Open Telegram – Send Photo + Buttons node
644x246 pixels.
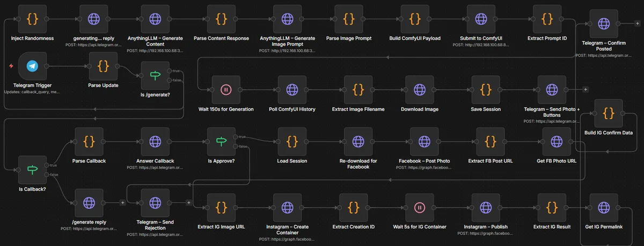point(551,90)
